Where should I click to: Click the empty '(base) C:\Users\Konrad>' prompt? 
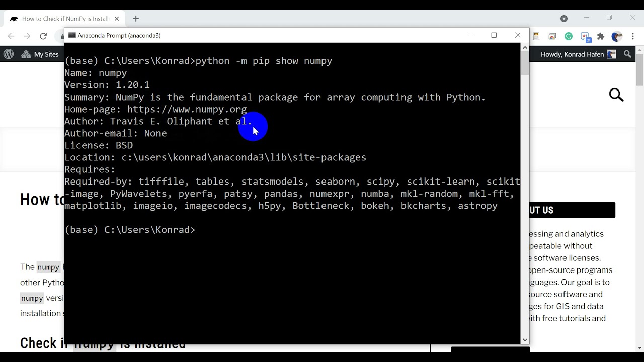coord(130,230)
